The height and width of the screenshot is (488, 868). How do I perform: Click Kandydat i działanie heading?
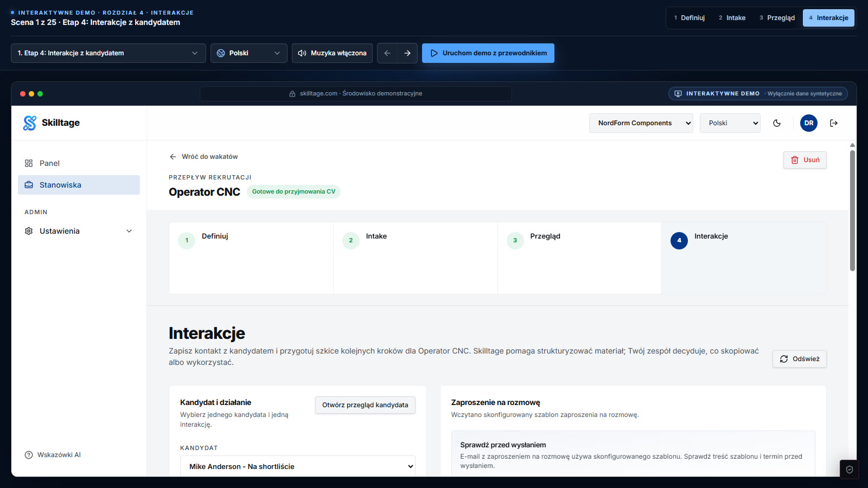pyautogui.click(x=215, y=402)
